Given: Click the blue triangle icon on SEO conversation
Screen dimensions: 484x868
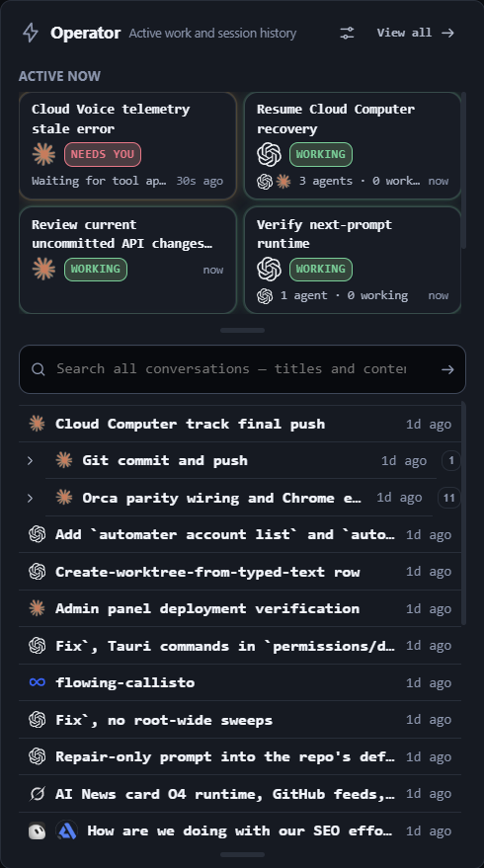Looking at the screenshot, I should pyautogui.click(x=67, y=830).
